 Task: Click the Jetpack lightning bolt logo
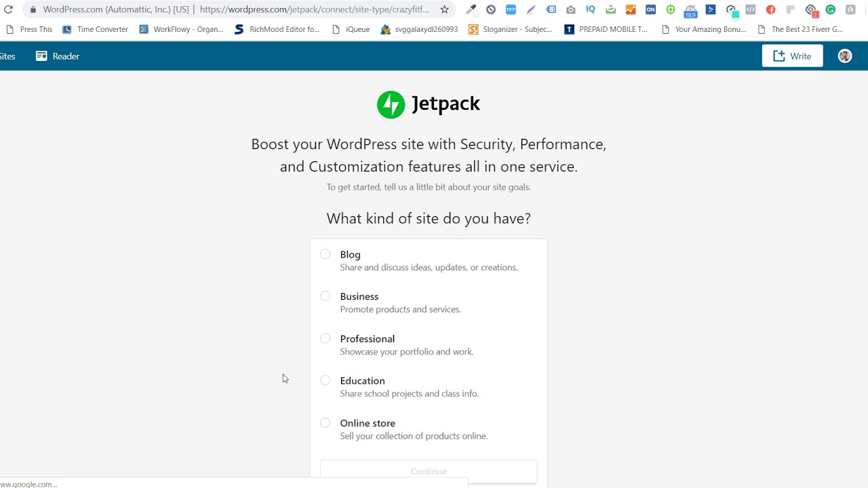point(391,104)
